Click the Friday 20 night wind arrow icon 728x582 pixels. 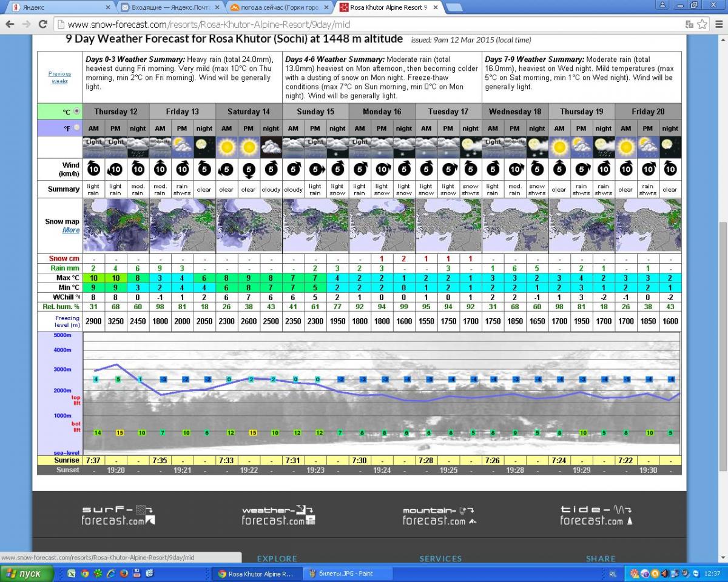click(x=670, y=169)
